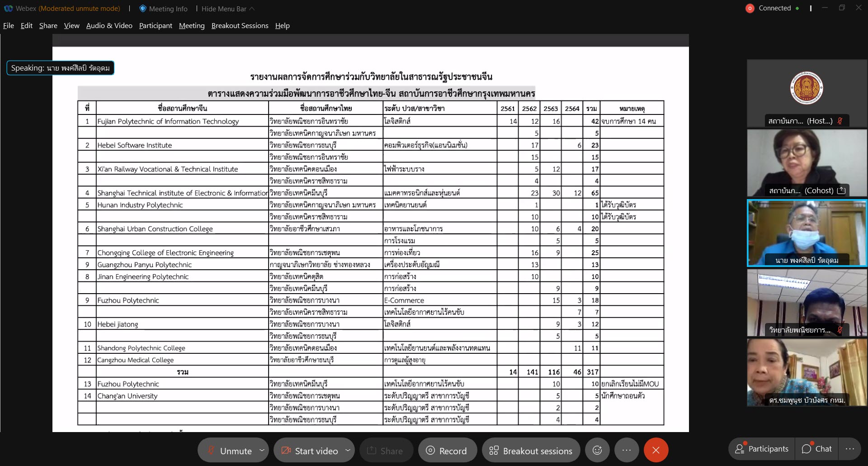Image resolution: width=868 pixels, height=466 pixels.
Task: Open the Chat panel
Action: pos(817,449)
